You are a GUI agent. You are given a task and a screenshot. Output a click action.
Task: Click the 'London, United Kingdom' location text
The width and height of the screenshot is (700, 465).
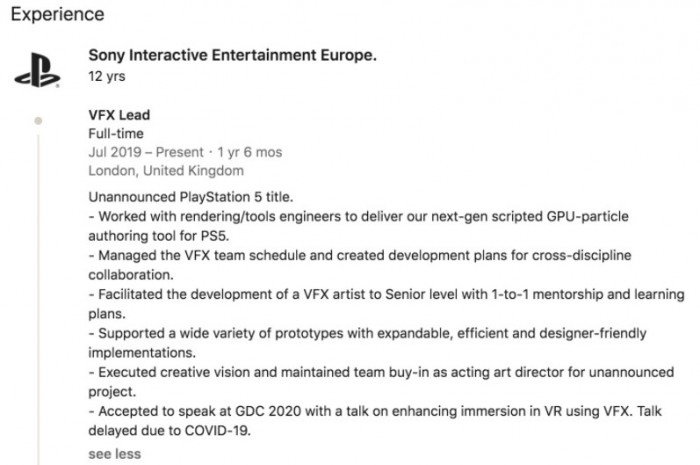(x=166, y=170)
